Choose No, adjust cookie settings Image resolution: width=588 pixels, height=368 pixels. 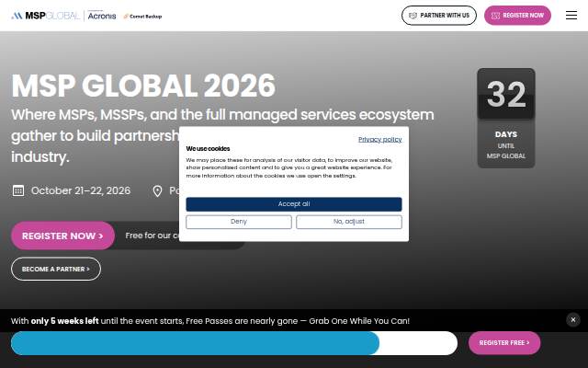[x=349, y=222]
